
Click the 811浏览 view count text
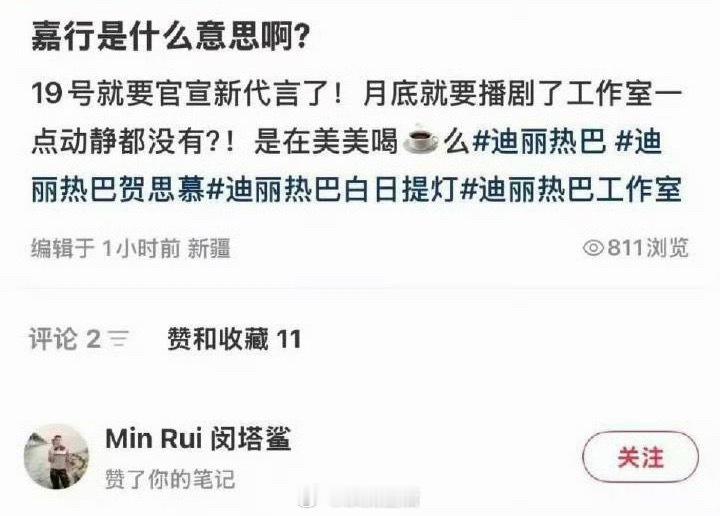coord(648,248)
